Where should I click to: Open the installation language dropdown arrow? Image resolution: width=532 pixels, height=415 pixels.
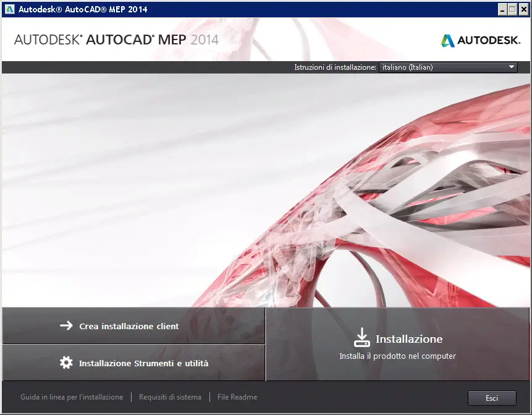[512, 67]
